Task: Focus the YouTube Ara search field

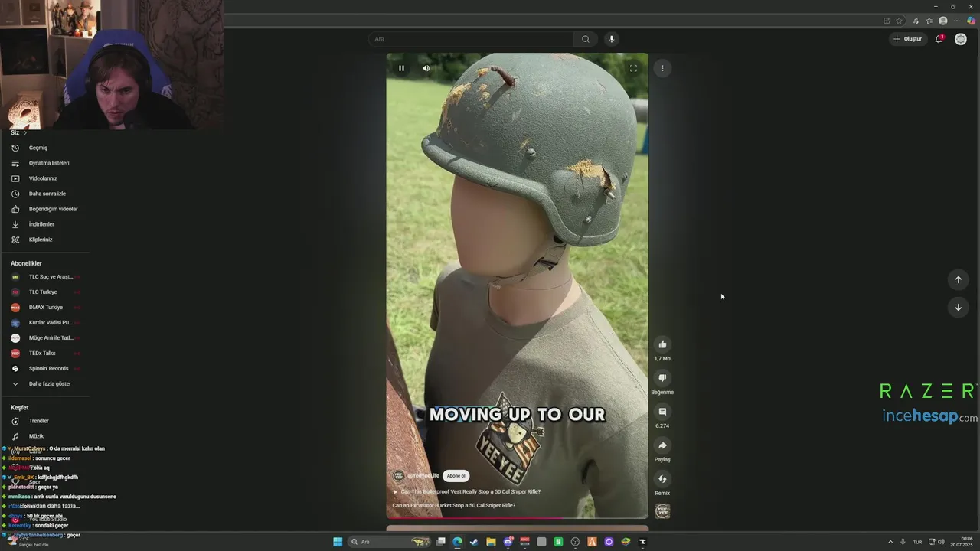Action: pyautogui.click(x=471, y=39)
